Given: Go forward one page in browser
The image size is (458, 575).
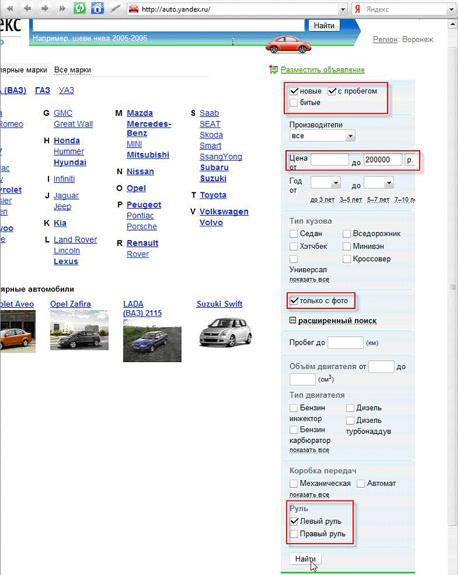Looking at the screenshot, I should (44, 8).
